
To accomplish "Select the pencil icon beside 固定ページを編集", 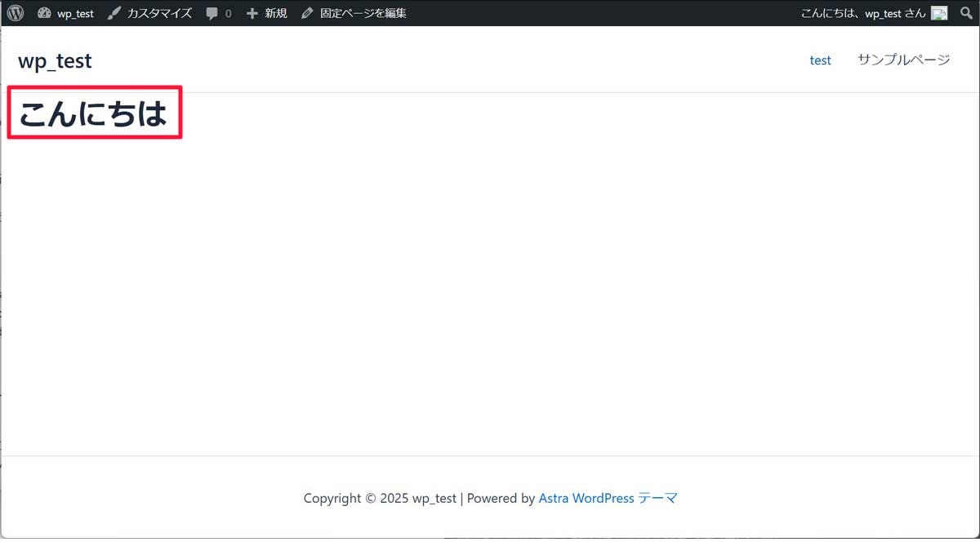I will point(306,12).
